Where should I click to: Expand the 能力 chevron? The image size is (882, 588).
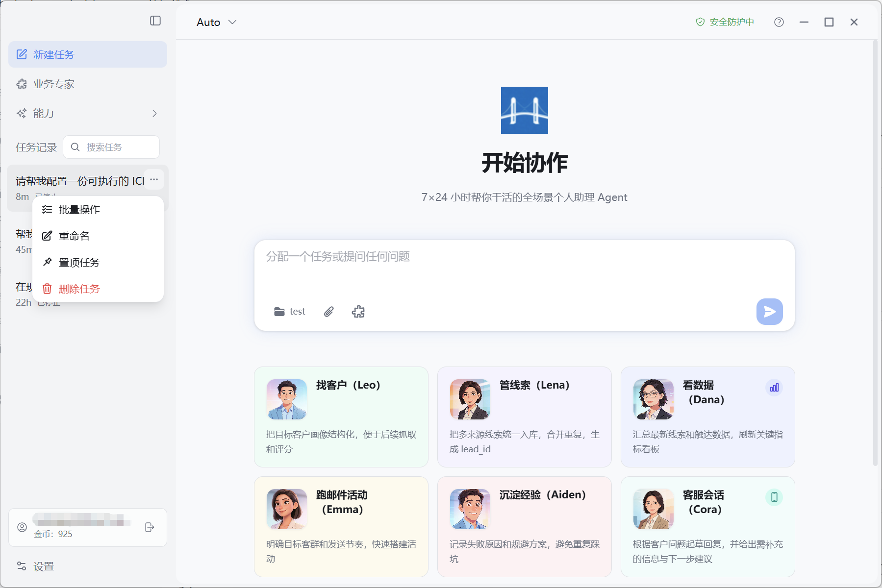(155, 114)
